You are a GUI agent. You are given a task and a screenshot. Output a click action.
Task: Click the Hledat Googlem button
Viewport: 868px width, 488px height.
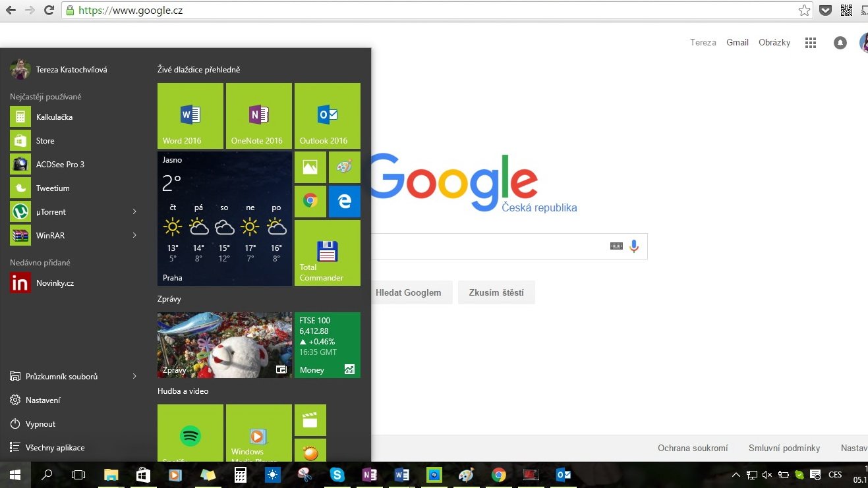coord(409,292)
